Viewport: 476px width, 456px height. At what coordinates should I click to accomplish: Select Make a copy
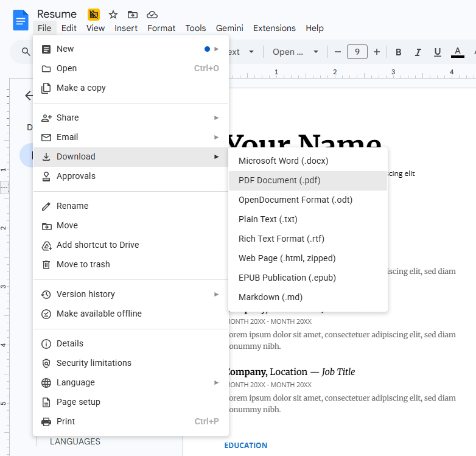pos(131,88)
